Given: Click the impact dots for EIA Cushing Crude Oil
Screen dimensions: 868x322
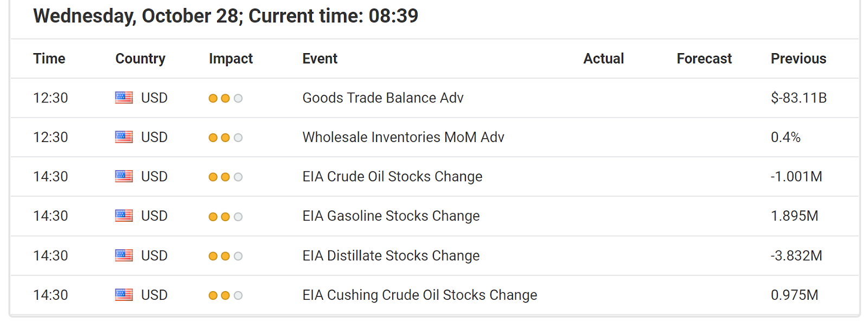Looking at the screenshot, I should [x=226, y=295].
